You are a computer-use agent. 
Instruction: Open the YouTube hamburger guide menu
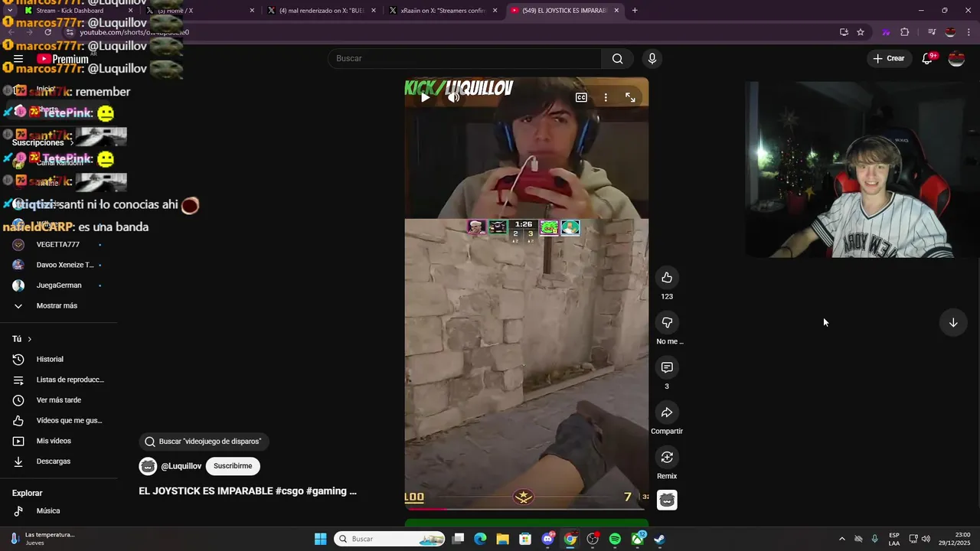coord(18,58)
